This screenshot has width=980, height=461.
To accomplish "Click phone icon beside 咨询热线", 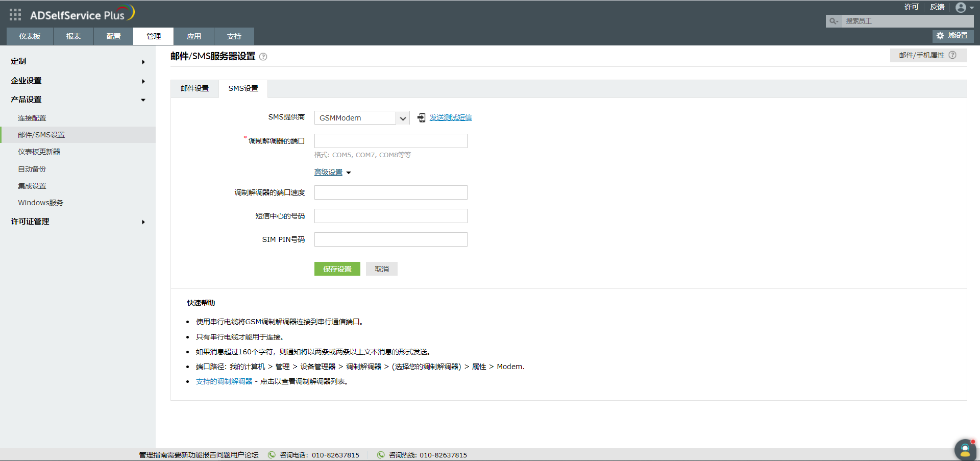I will [381, 455].
